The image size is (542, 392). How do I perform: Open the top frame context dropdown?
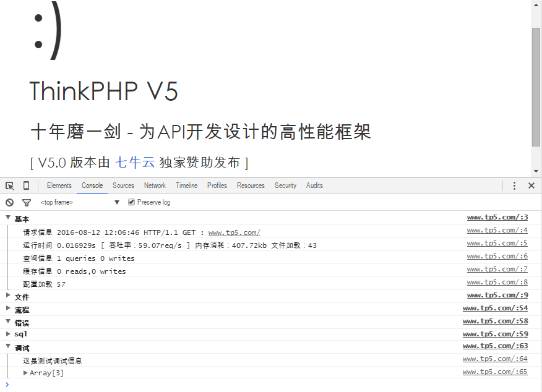pos(80,202)
